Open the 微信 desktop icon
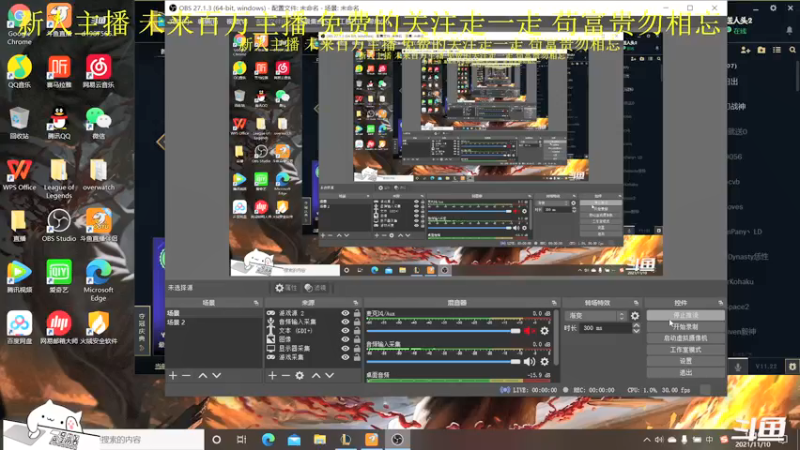This screenshot has height=450, width=800. point(98,123)
